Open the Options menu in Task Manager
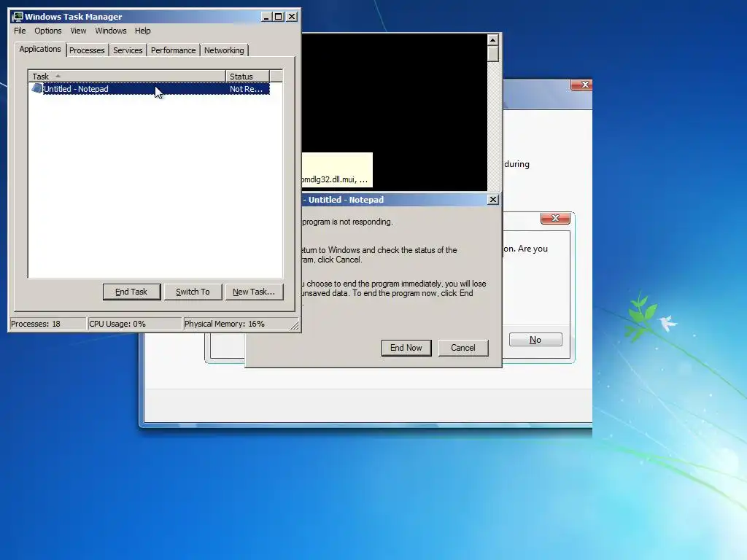Screen dimensions: 747x560 47,31
